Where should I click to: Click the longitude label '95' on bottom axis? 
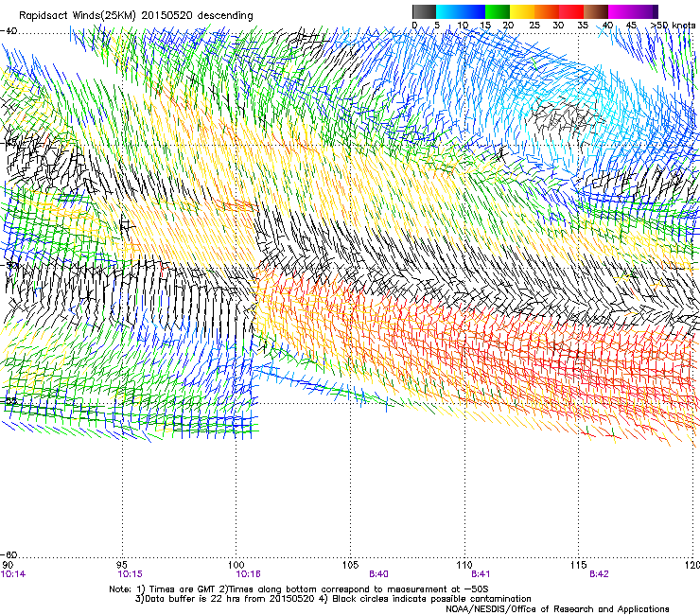point(122,565)
